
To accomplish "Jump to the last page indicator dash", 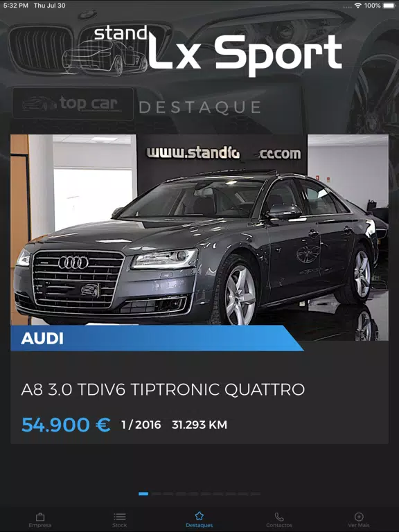I will tap(256, 494).
